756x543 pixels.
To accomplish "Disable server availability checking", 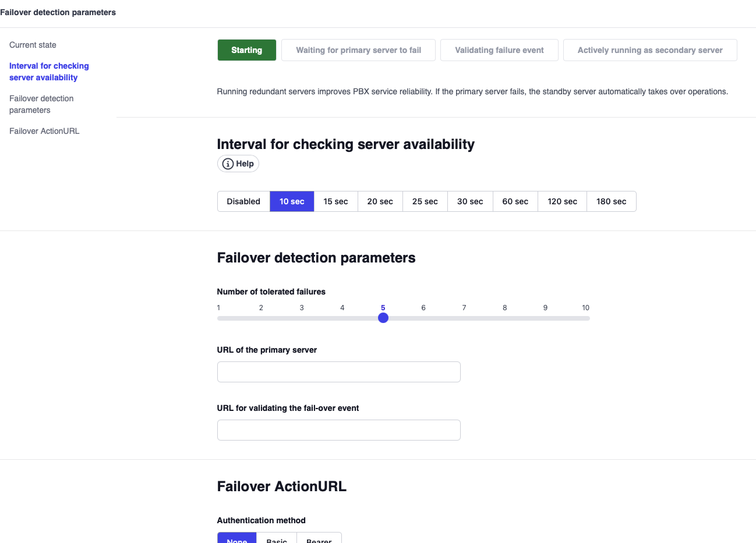I will coord(243,201).
